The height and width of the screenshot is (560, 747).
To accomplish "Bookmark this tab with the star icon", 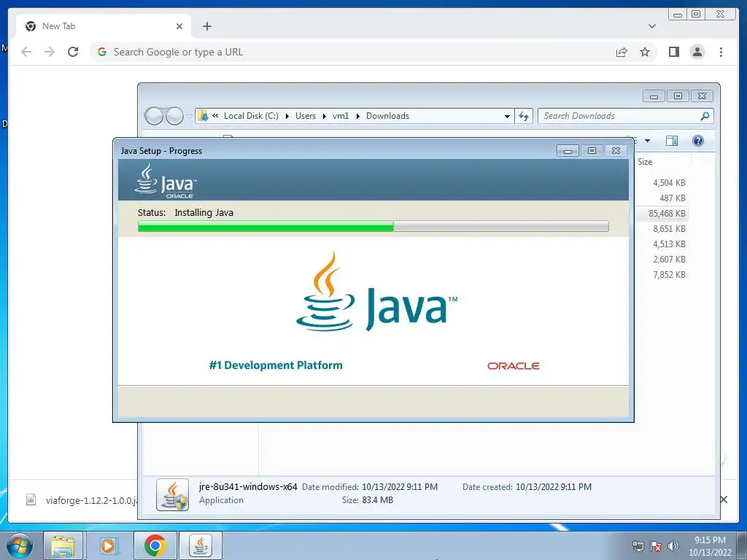I will coord(645,52).
